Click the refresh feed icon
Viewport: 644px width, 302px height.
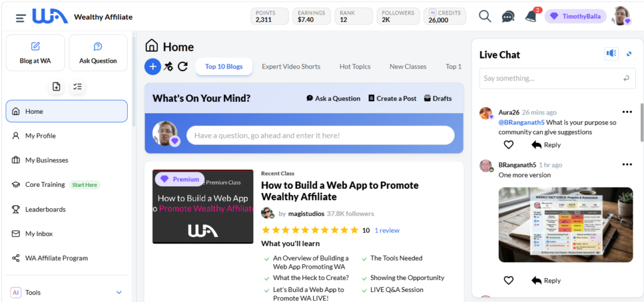182,67
